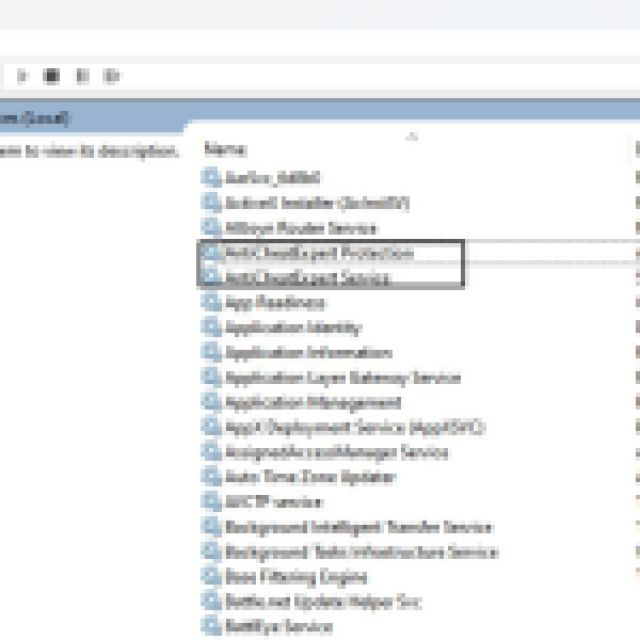The image size is (640, 640).
Task: Click the gear icon beside BattlEye Service
Action: pos(211,627)
